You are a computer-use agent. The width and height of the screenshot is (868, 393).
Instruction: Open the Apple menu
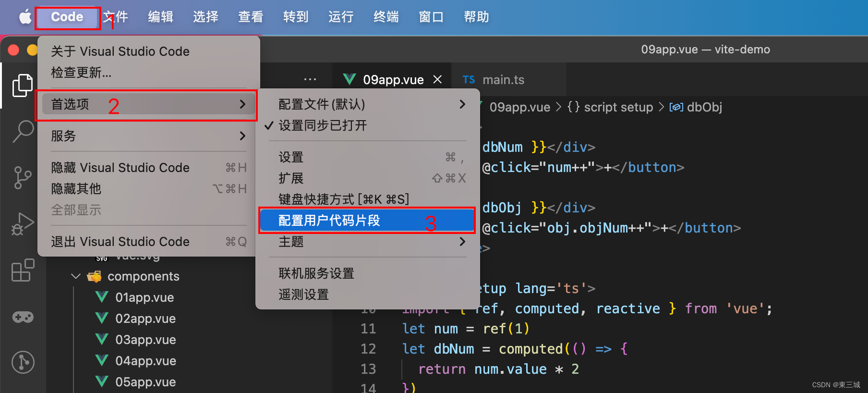[x=25, y=17]
